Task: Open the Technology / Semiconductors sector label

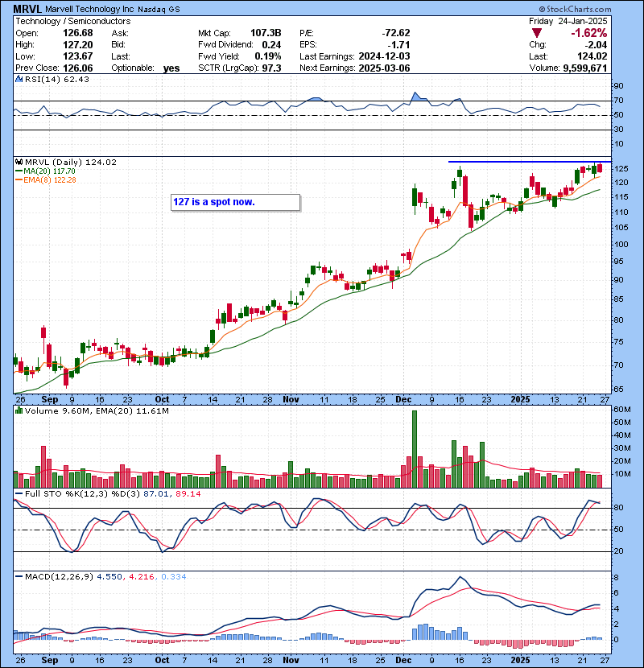Action: [64, 20]
